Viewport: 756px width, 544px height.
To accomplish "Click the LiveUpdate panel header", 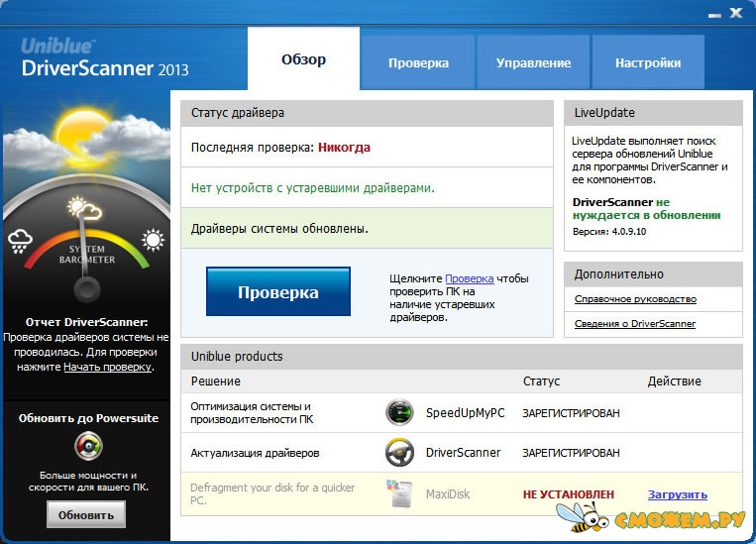I will [653, 113].
